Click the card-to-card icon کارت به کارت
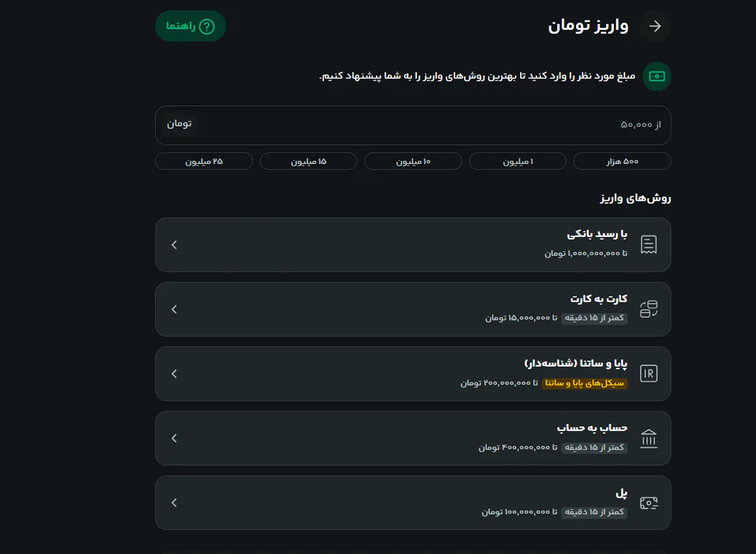 tap(648, 309)
